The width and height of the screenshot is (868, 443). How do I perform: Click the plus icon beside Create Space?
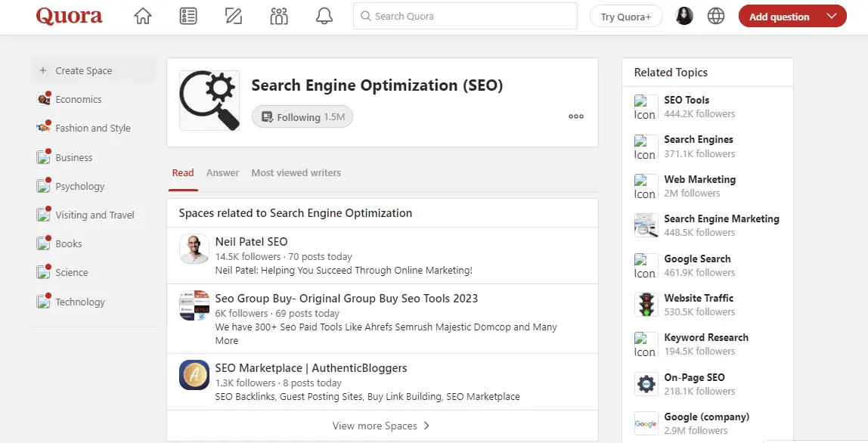click(x=43, y=70)
